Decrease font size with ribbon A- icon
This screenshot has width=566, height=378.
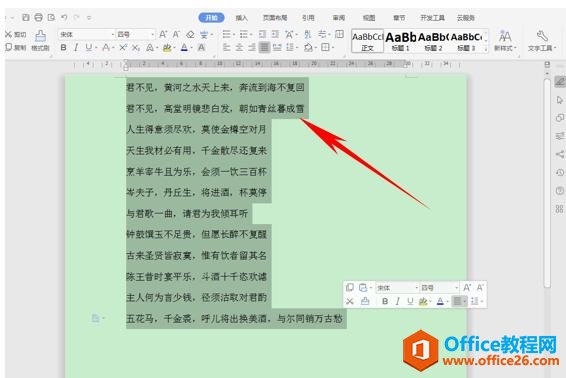coord(176,34)
